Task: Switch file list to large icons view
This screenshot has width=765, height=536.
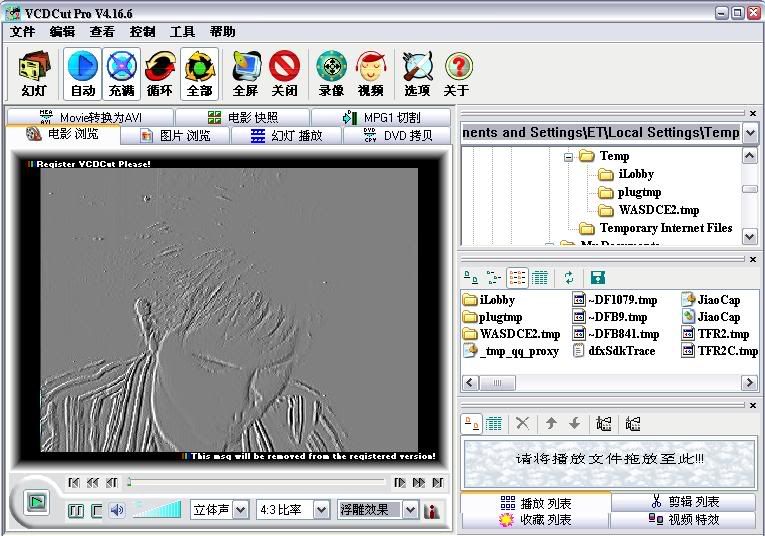Action: coord(470,278)
